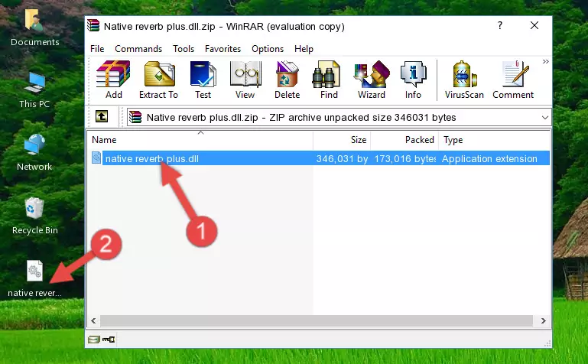
Task: Open the File menu
Action: pos(97,49)
